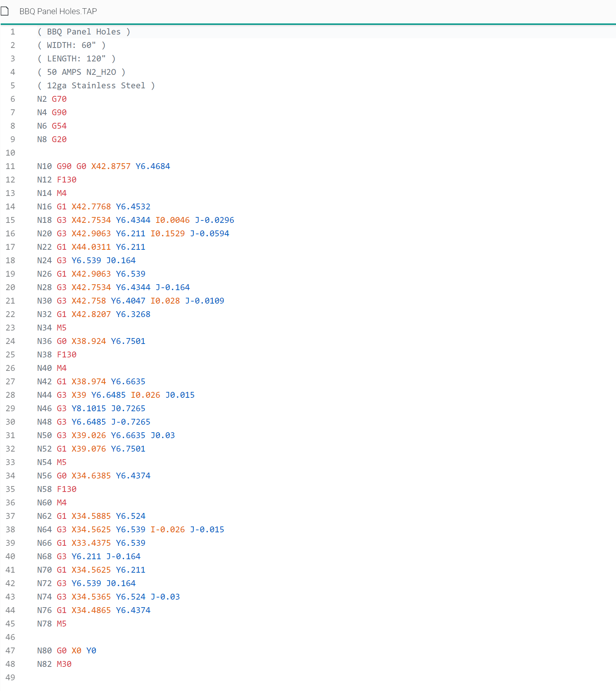Screen dimensions: 616x691
Task: Click X42.7768 on line N16
Action: (x=91, y=207)
